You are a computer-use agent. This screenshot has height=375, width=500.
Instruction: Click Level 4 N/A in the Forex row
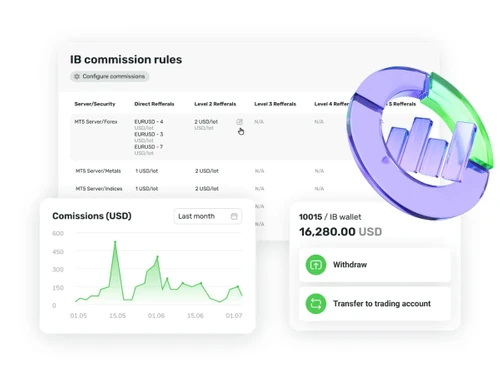click(319, 122)
